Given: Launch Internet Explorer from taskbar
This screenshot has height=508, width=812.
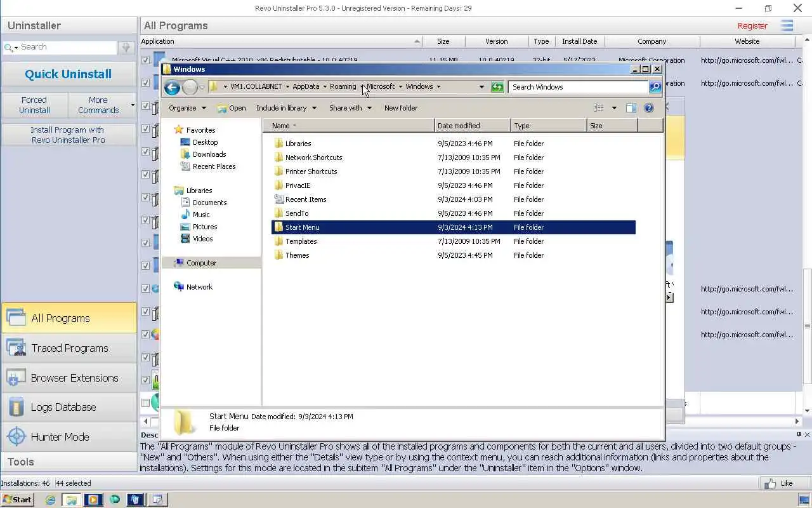Looking at the screenshot, I should [x=50, y=500].
